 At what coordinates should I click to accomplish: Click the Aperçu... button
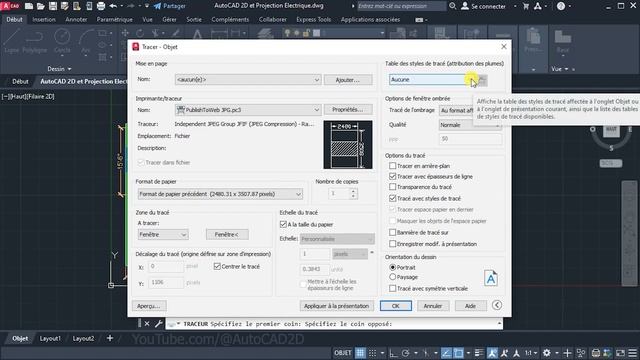click(x=149, y=306)
